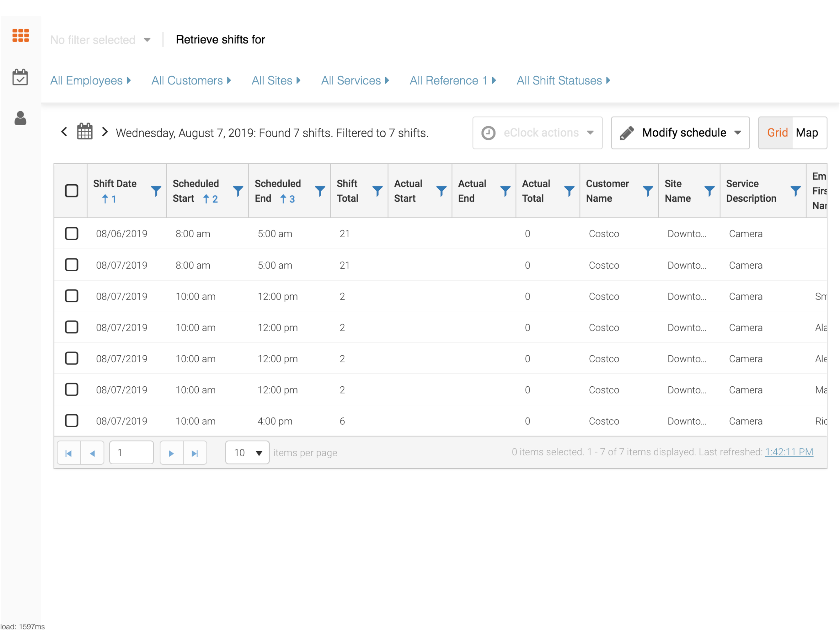Click the 1:42:11 PM refresh link
Viewport: 840px width, 630px height.
pos(789,452)
